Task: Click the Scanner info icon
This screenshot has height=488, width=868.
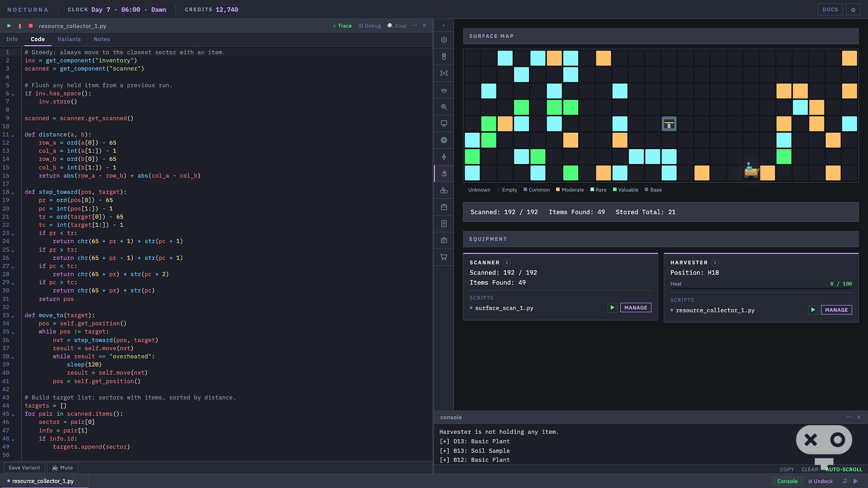Action: click(x=507, y=263)
